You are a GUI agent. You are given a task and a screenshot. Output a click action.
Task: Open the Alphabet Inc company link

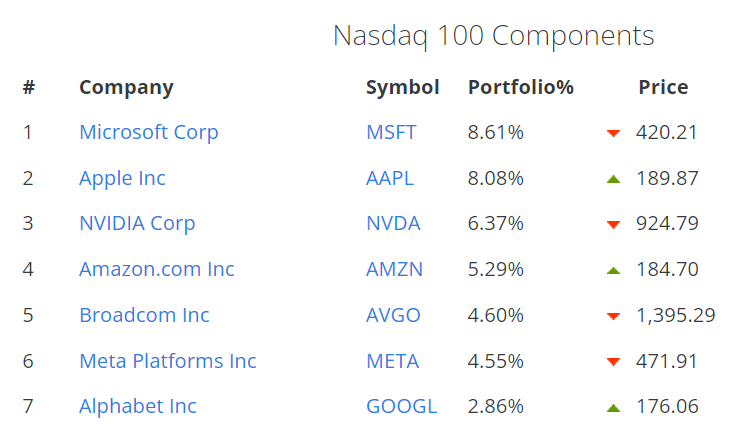coord(138,406)
